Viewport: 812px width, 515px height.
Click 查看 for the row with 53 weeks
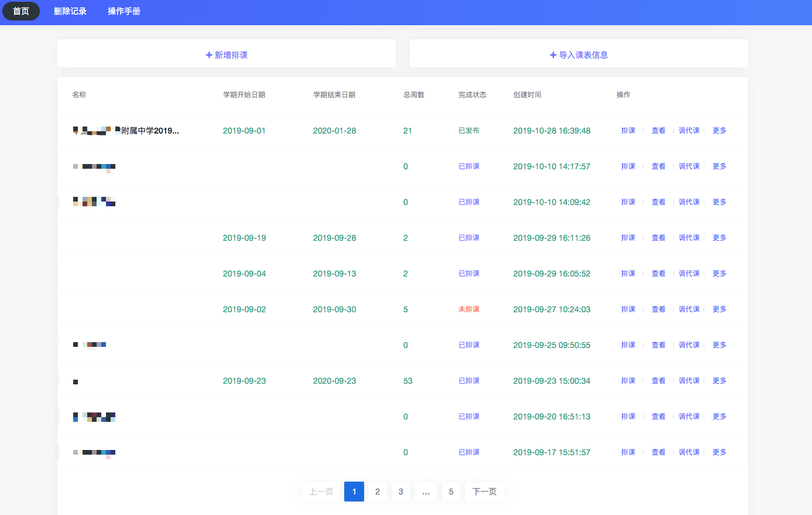click(x=659, y=381)
